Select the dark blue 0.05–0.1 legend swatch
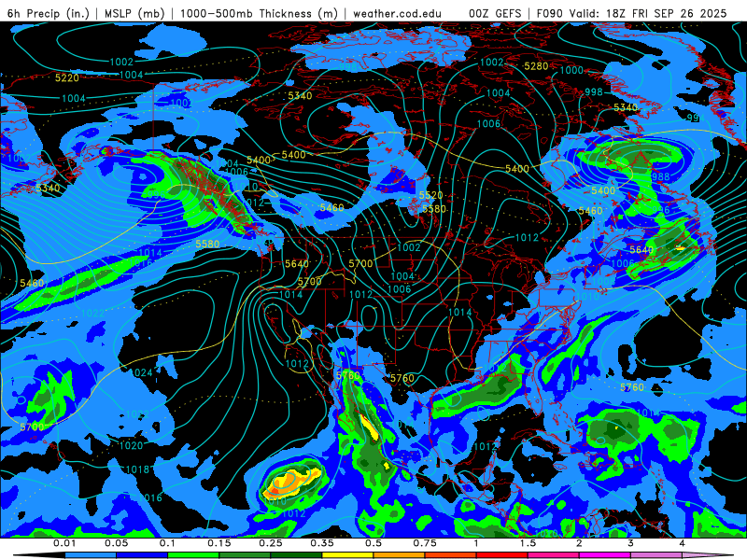 click(x=142, y=555)
